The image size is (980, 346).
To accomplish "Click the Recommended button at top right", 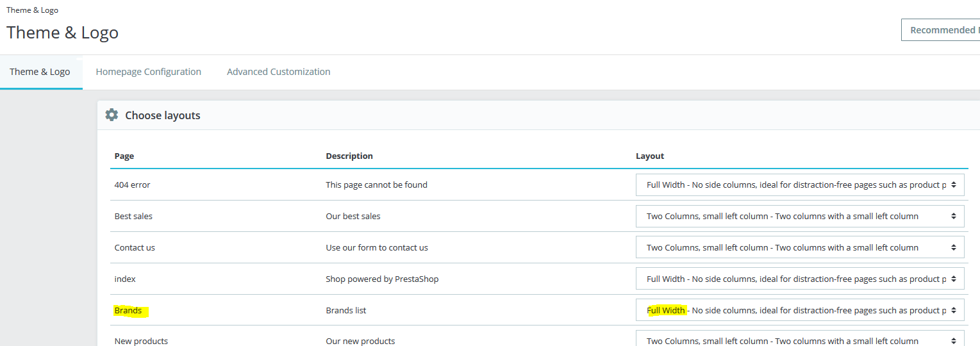I will [941, 30].
